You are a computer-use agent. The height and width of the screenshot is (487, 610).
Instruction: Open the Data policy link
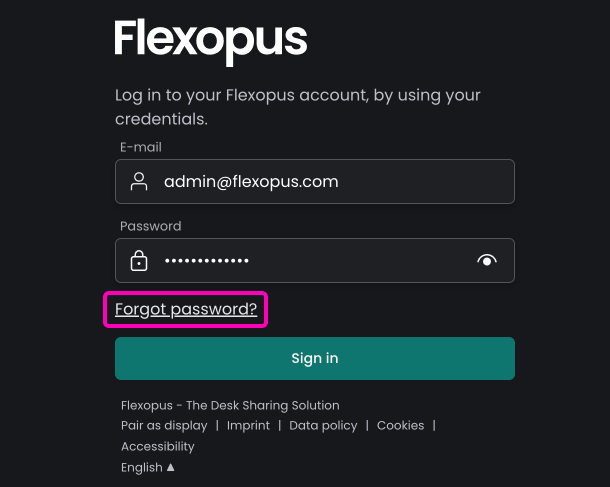tap(323, 426)
